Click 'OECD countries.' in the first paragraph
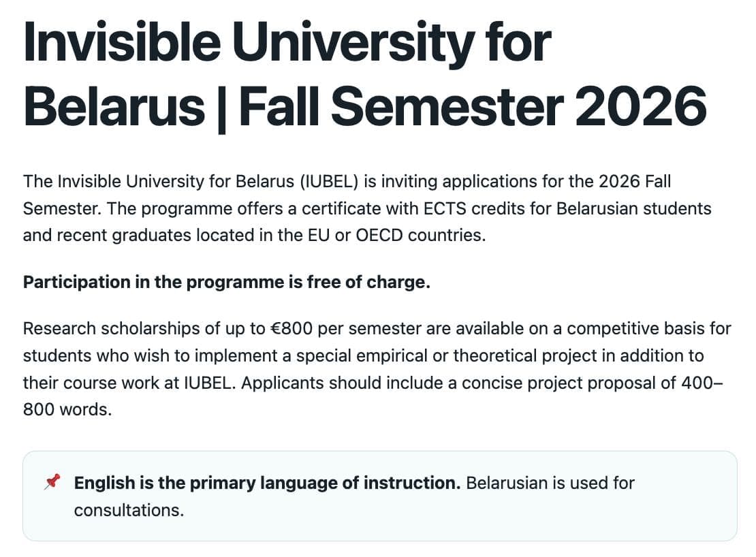The width and height of the screenshot is (756, 557). 420,235
